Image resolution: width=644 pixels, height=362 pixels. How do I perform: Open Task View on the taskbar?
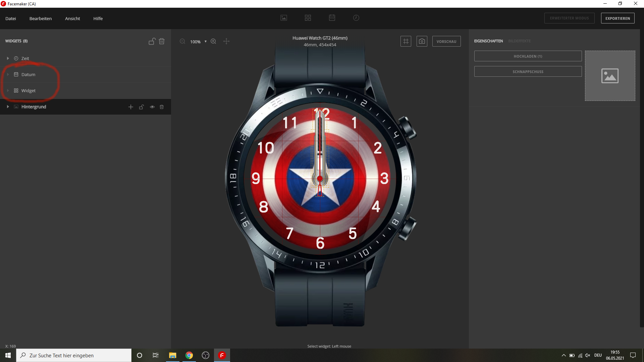[x=156, y=355]
